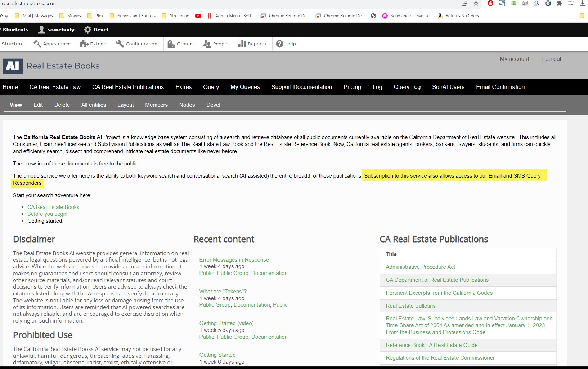
Task: Open the Extensions puzzle piece menu
Action: [x=560, y=3]
